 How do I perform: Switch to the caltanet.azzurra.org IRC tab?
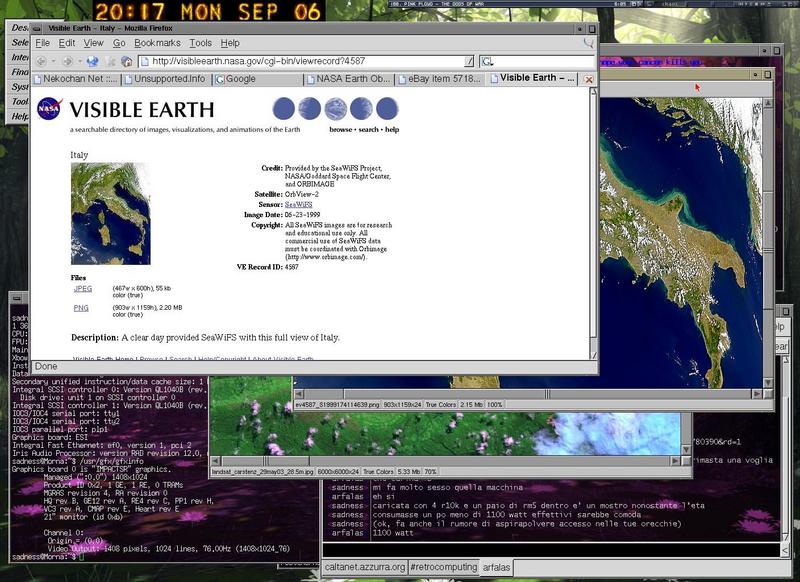tap(365, 567)
